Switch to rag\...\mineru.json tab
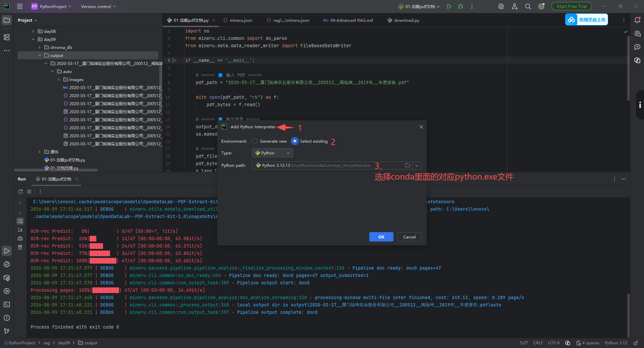Image resolution: width=644 pixels, height=348 pixels. coord(288,20)
